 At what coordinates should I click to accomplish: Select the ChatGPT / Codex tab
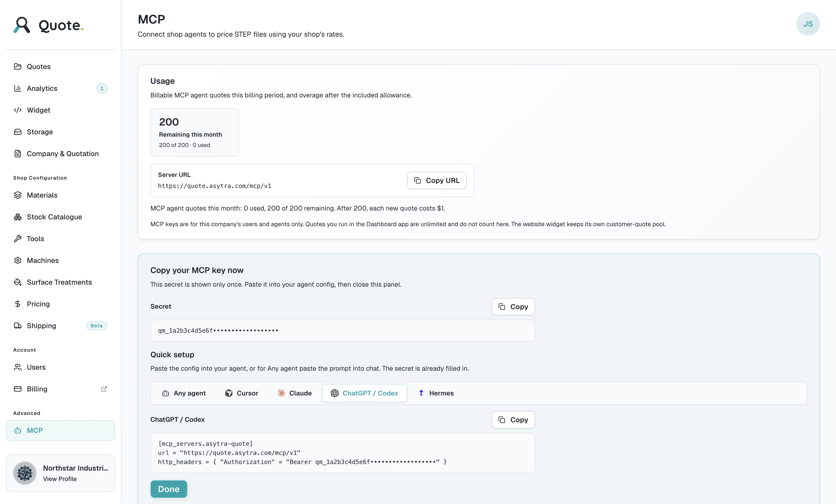pos(364,393)
